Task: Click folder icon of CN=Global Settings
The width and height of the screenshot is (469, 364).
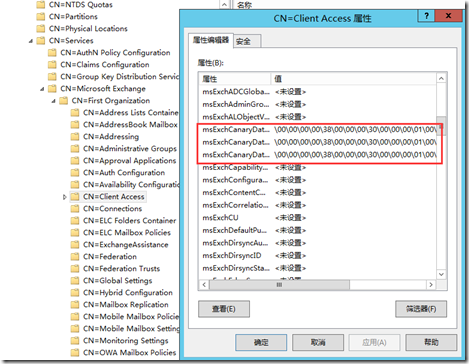Action: (x=75, y=281)
